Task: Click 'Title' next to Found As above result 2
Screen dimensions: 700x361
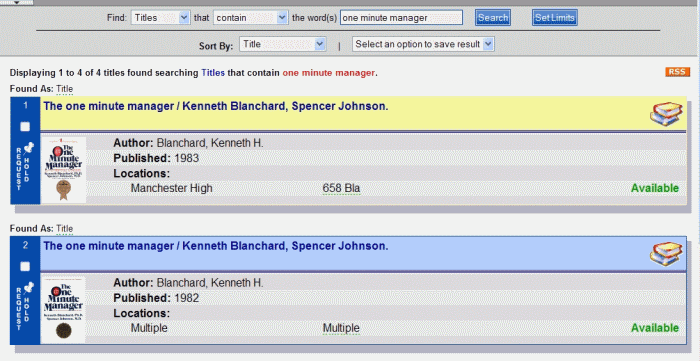Action: coord(64,229)
